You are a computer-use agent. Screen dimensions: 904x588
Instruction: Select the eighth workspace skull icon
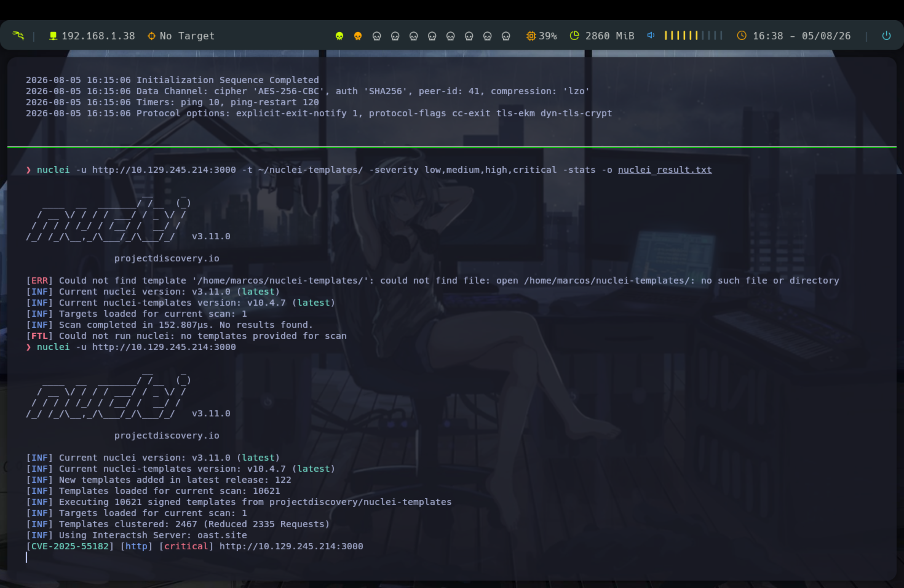pyautogui.click(x=469, y=36)
